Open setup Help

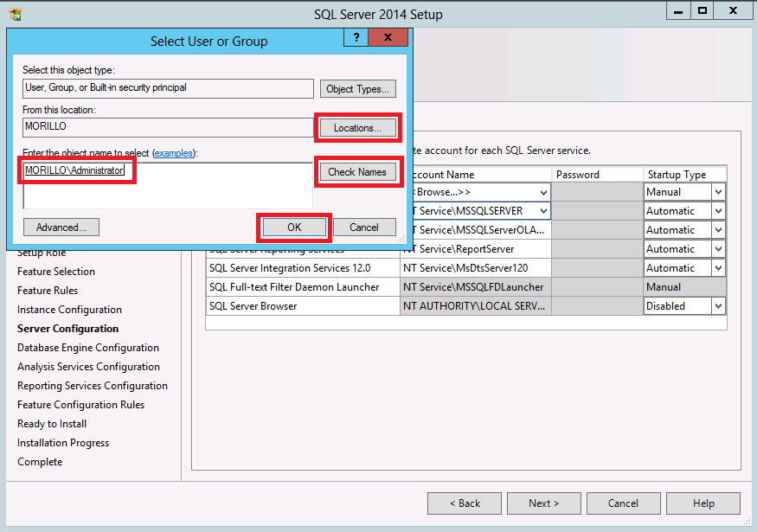(703, 503)
